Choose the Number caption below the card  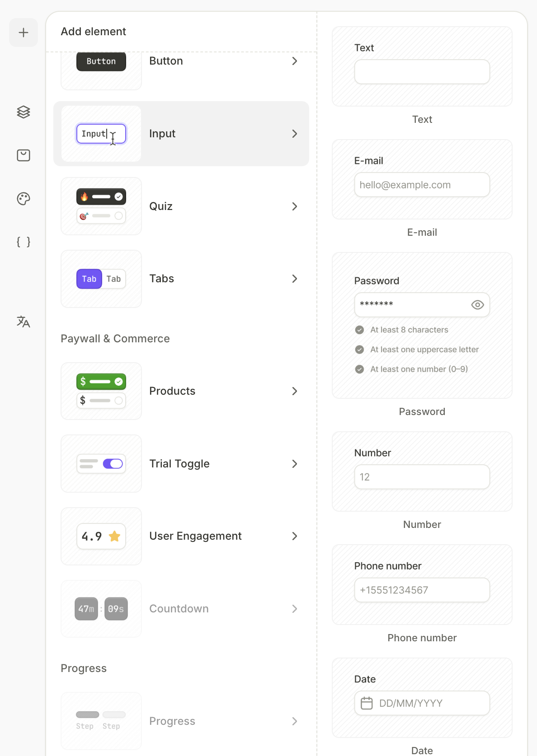(x=422, y=524)
